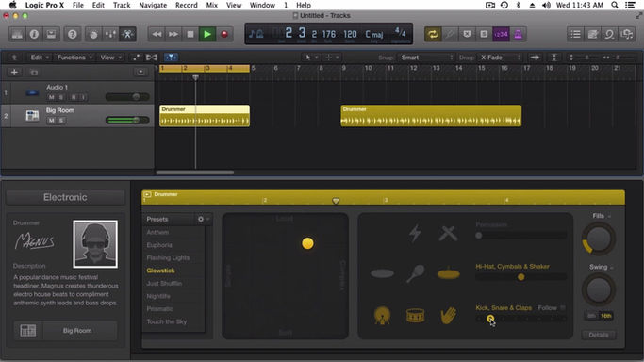Open the Record menu
644x362 pixels.
tap(187, 5)
